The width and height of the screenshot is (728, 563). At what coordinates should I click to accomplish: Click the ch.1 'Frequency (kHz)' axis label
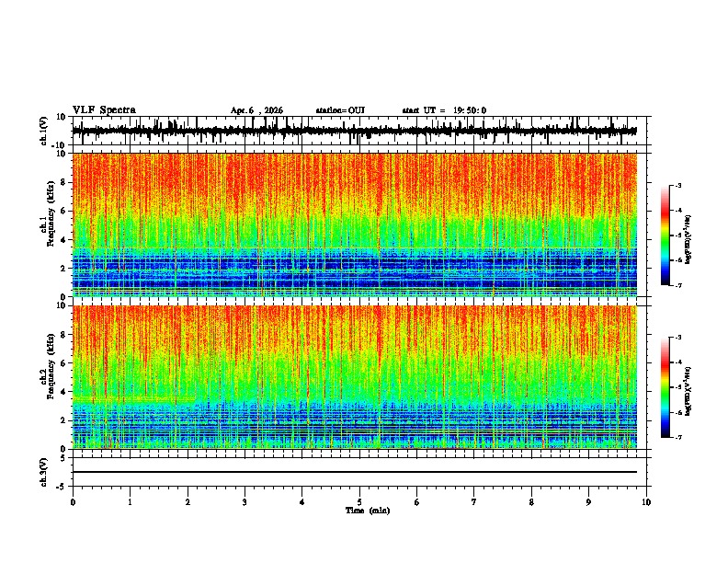click(51, 213)
